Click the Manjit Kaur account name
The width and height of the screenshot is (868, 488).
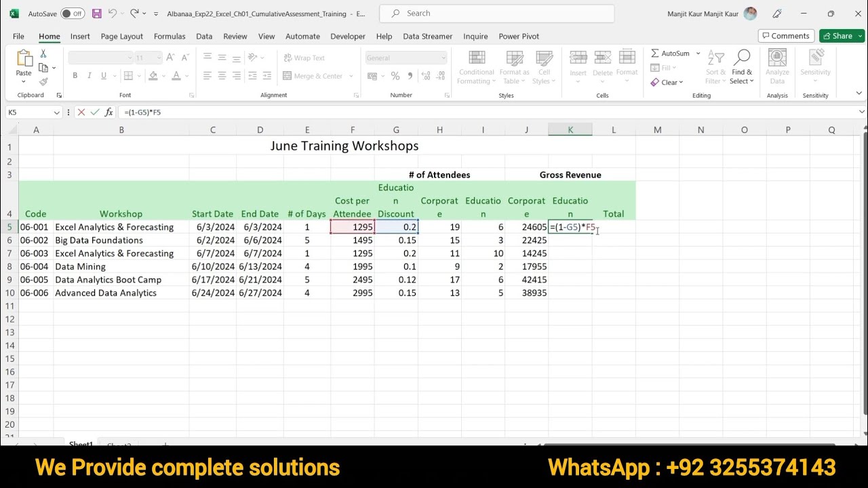(703, 14)
